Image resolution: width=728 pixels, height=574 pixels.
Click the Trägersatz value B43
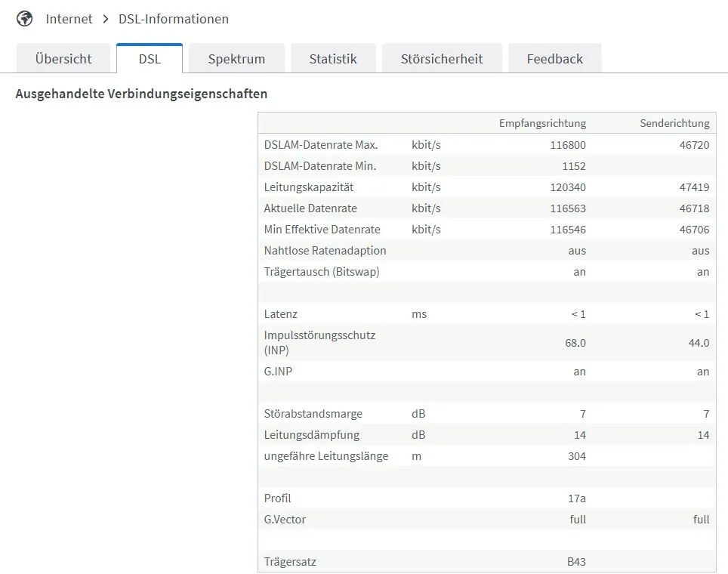[577, 562]
